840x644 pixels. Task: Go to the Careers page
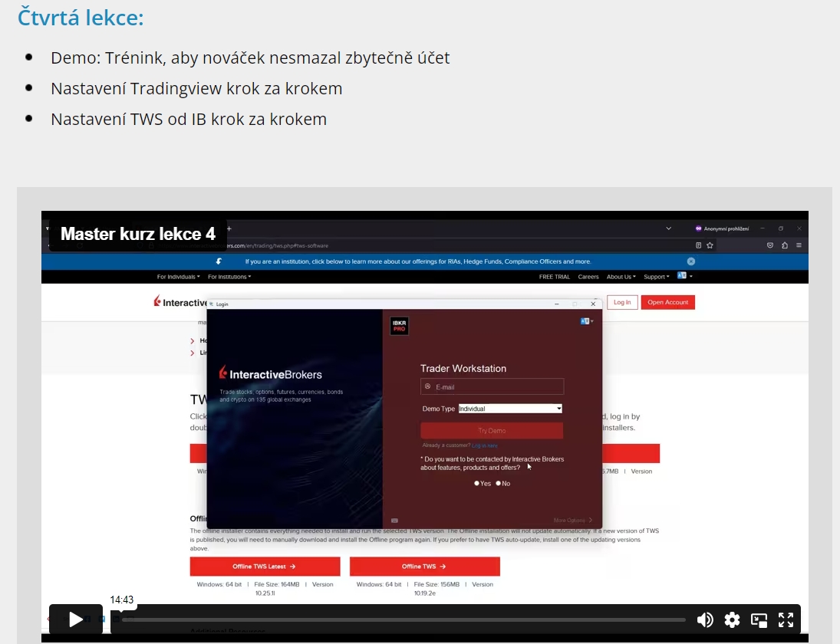588,277
